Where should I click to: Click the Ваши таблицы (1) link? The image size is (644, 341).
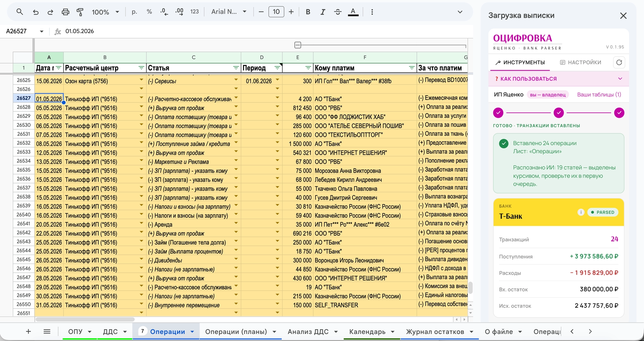599,95
